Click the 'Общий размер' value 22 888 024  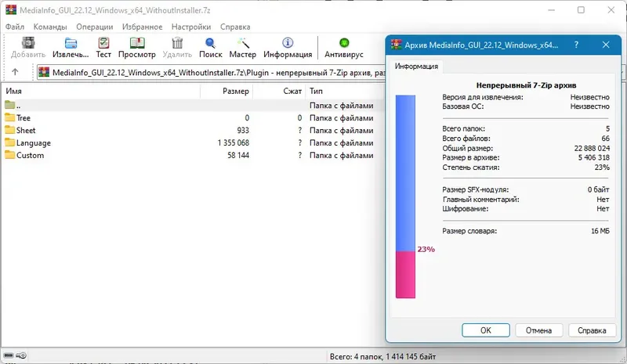592,148
